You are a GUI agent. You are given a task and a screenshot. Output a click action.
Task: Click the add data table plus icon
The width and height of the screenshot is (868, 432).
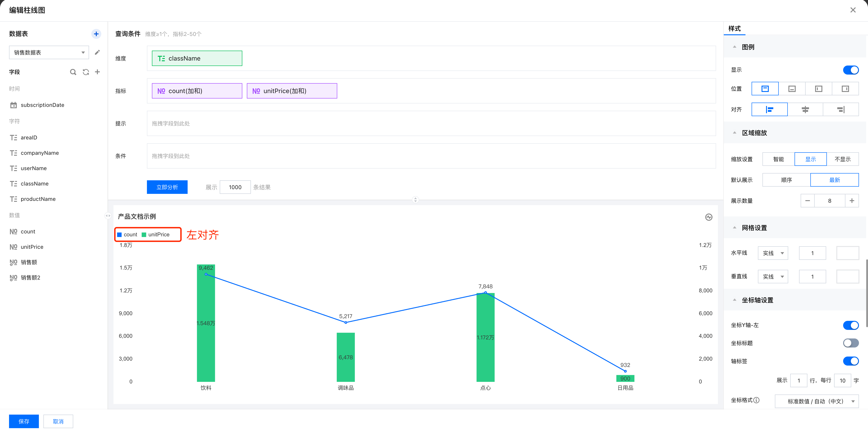(x=96, y=34)
